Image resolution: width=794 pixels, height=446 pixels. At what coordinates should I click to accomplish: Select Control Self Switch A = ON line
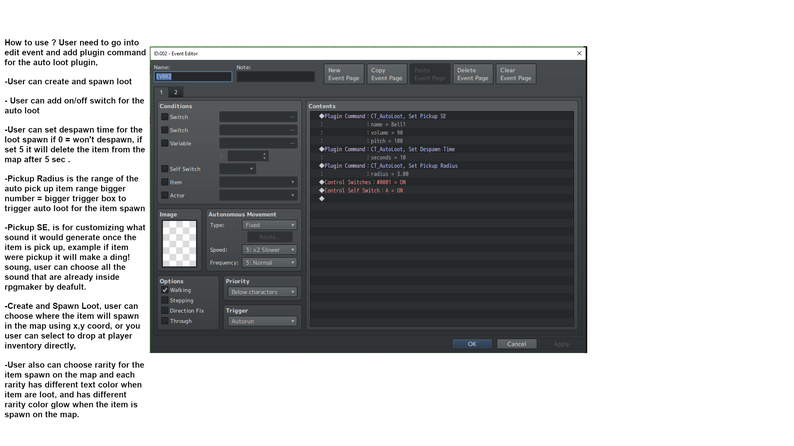pos(442,190)
